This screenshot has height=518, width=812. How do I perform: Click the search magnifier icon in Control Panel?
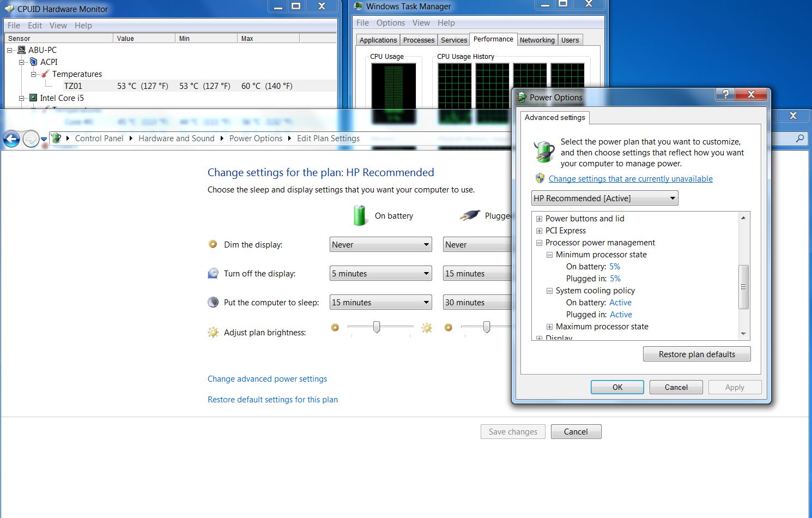[800, 138]
